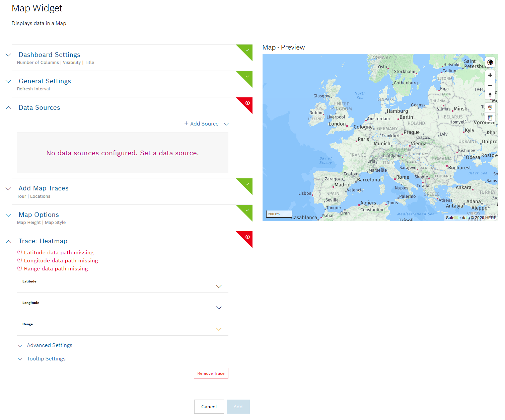The height and width of the screenshot is (420, 505).
Task: Click Madrid on the map preview
Action: (x=342, y=185)
